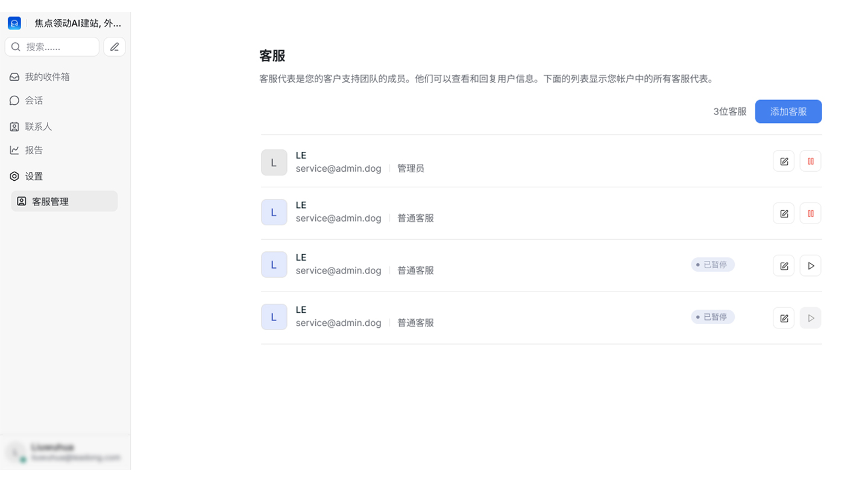The height and width of the screenshot is (479, 868).
Task: Pause the second LE 普通客服 agent
Action: pyautogui.click(x=811, y=213)
